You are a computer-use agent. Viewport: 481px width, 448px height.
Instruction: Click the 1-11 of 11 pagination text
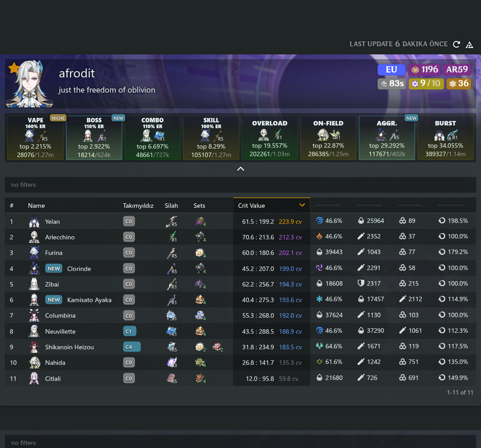[x=460, y=392]
